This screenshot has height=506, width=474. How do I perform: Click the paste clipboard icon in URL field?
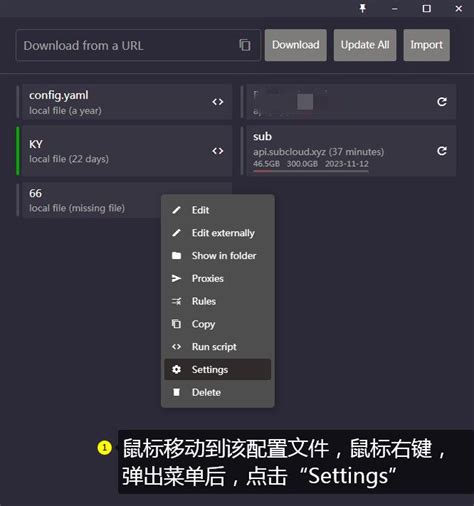point(245,45)
